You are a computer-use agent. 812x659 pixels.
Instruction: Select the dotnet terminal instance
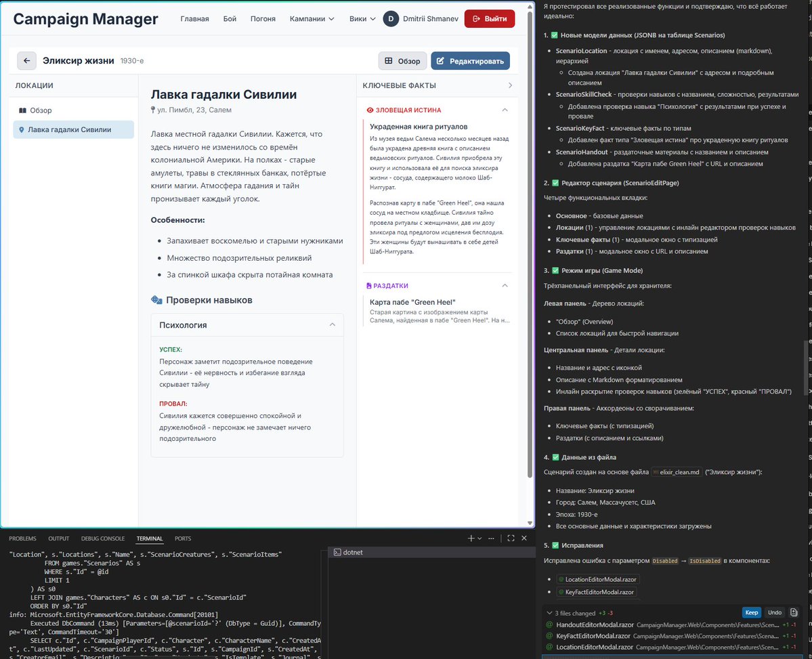pos(432,552)
